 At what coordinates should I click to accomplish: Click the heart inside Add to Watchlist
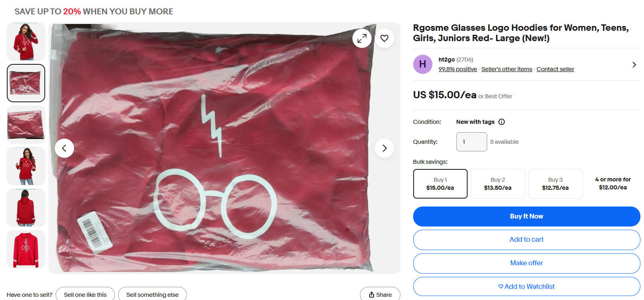tap(501, 286)
